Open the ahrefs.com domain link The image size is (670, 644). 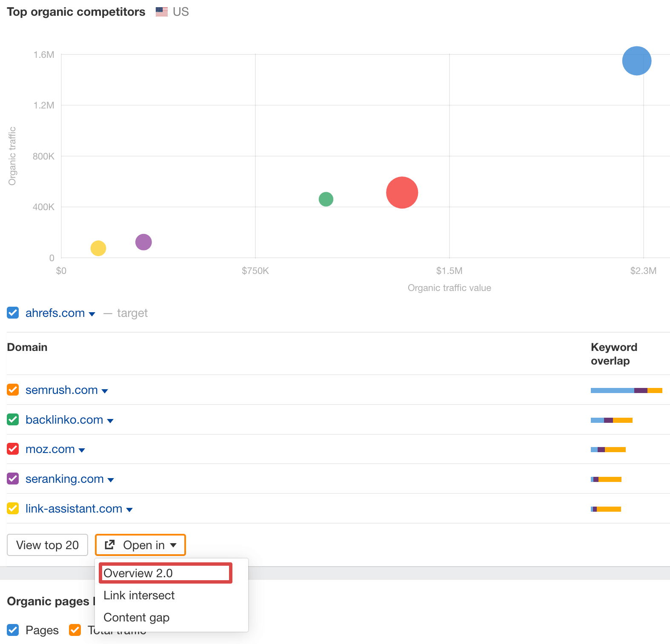tap(55, 313)
